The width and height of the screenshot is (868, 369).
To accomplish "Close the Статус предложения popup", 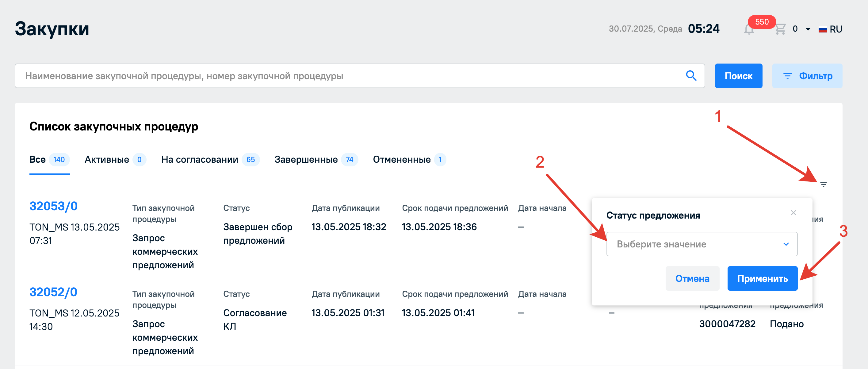I will pyautogui.click(x=793, y=213).
